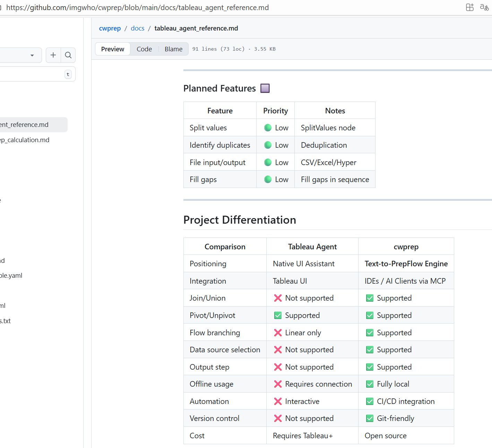
Task: Click the Native UI Assistant cell
Action: [x=312, y=264]
